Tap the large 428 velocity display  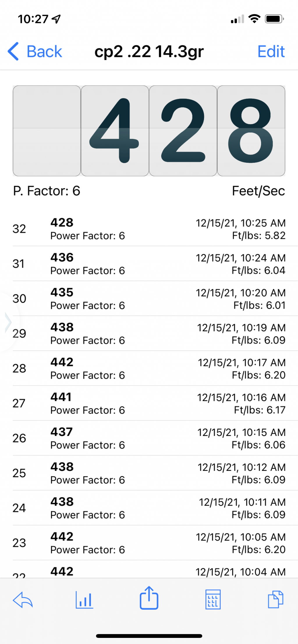click(149, 131)
